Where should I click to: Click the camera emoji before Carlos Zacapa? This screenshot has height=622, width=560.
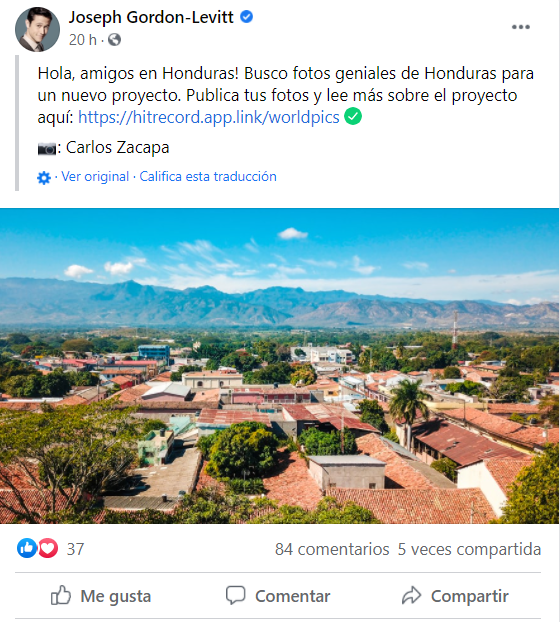pos(47,149)
